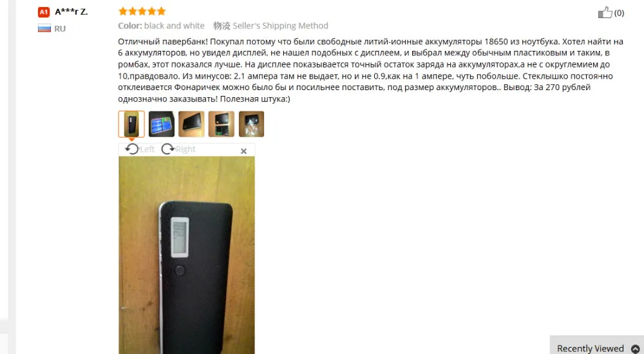The height and width of the screenshot is (354, 644).
Task: Click the Russian flag icon
Action: (x=44, y=28)
